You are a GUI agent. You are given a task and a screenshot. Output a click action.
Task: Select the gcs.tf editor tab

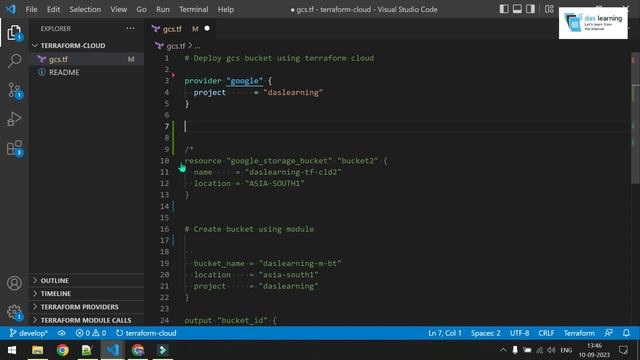pos(180,29)
